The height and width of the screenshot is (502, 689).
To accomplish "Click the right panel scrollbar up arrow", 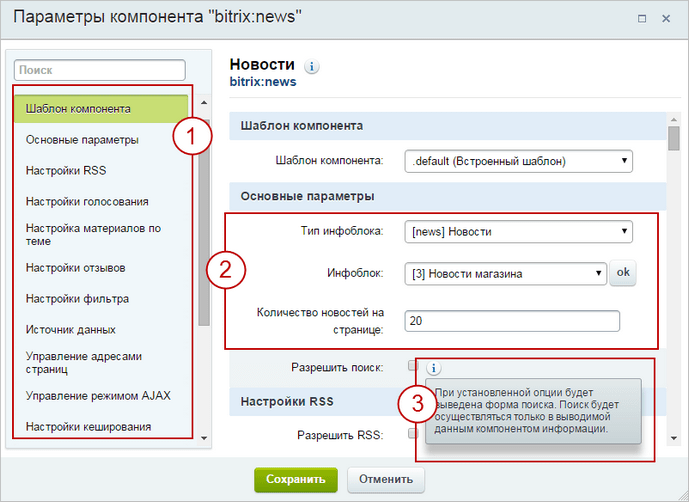I will click(x=674, y=120).
